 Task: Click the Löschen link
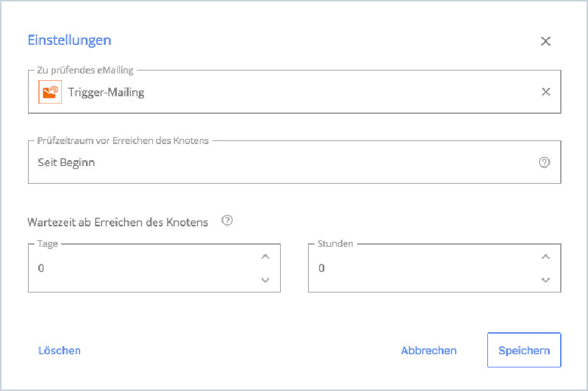pos(60,351)
